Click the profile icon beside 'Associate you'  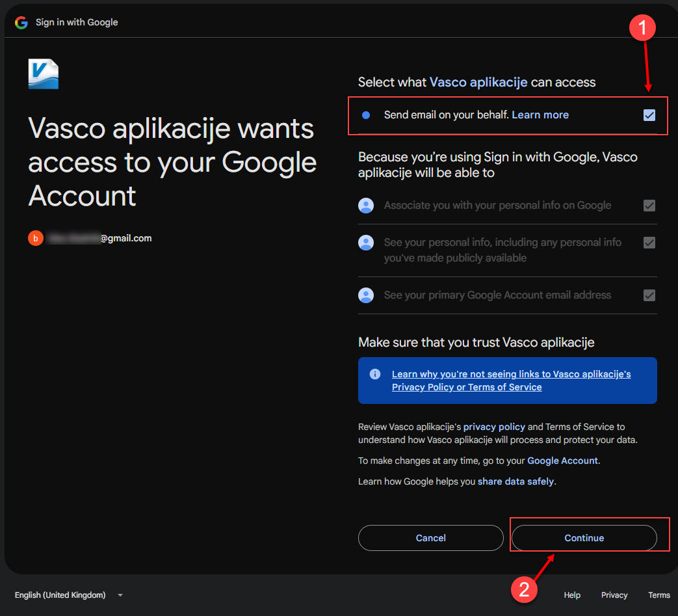click(x=366, y=206)
